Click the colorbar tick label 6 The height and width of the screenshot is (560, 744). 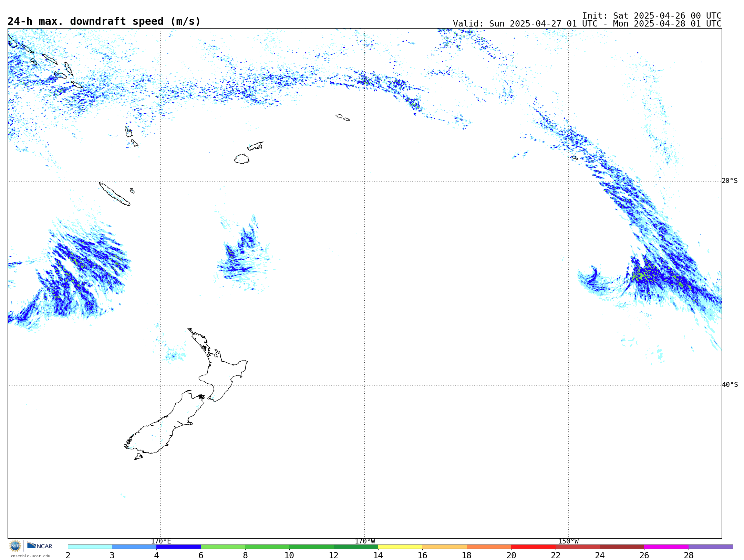pyautogui.click(x=201, y=555)
